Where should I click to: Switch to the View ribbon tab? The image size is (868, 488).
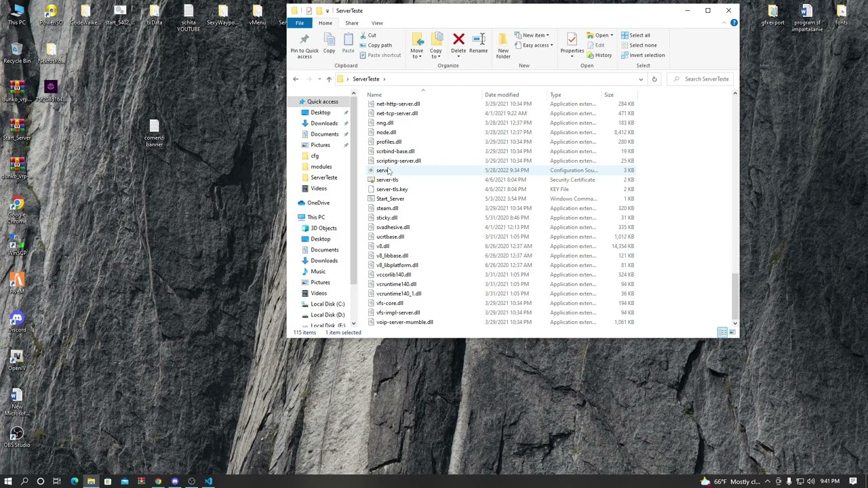[377, 23]
